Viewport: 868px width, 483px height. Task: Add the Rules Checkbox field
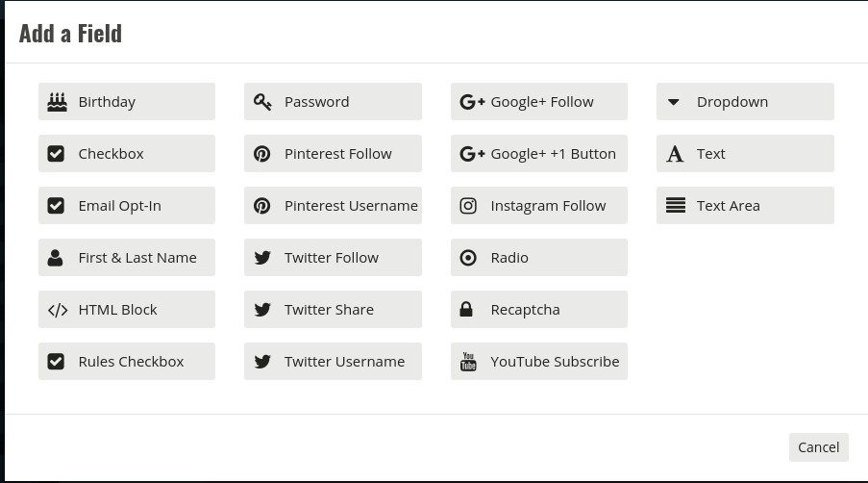click(x=127, y=362)
